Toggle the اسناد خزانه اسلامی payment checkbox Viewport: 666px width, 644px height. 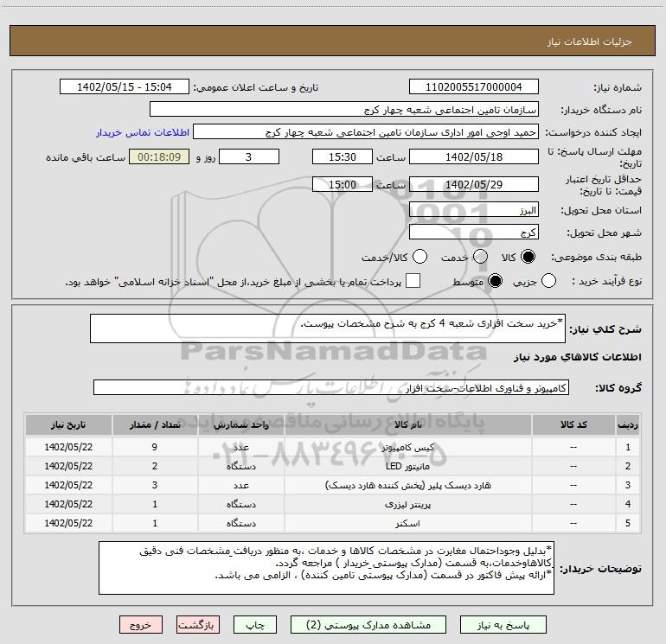pos(413,281)
